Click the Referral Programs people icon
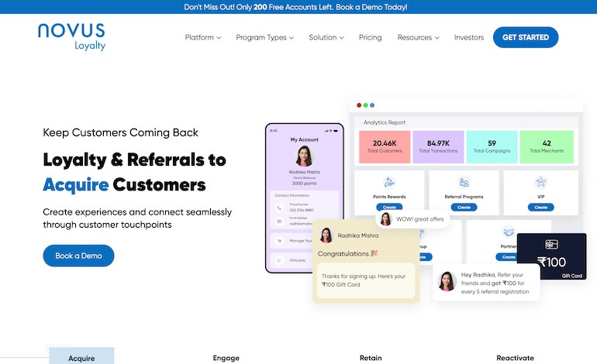 click(464, 183)
